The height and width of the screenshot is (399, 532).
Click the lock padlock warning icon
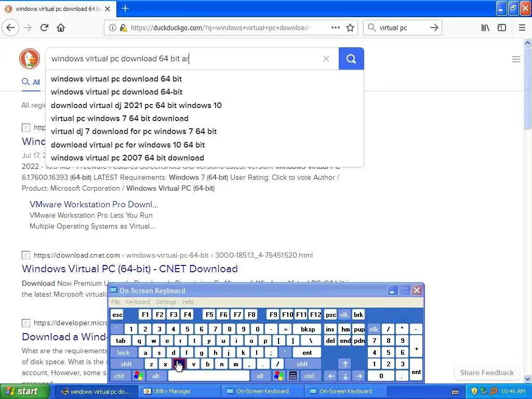123,28
